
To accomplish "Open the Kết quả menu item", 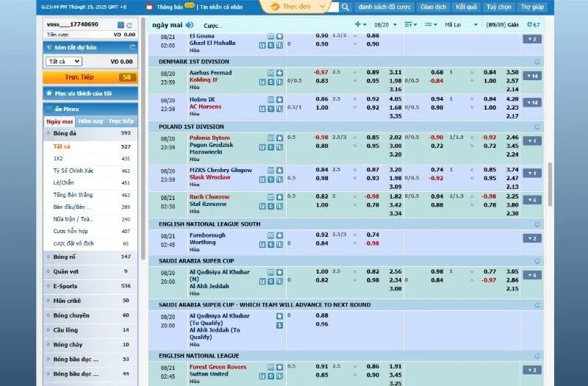I will 466,7.
